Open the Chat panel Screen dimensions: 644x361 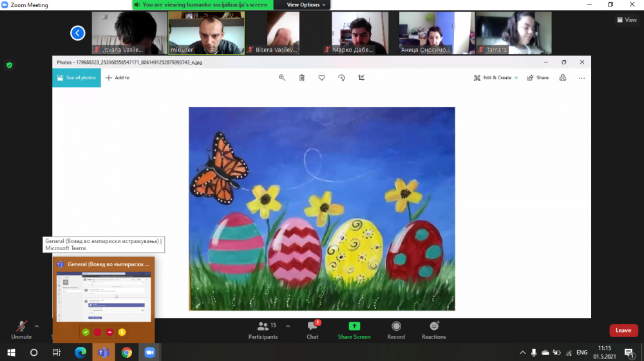[x=312, y=330]
